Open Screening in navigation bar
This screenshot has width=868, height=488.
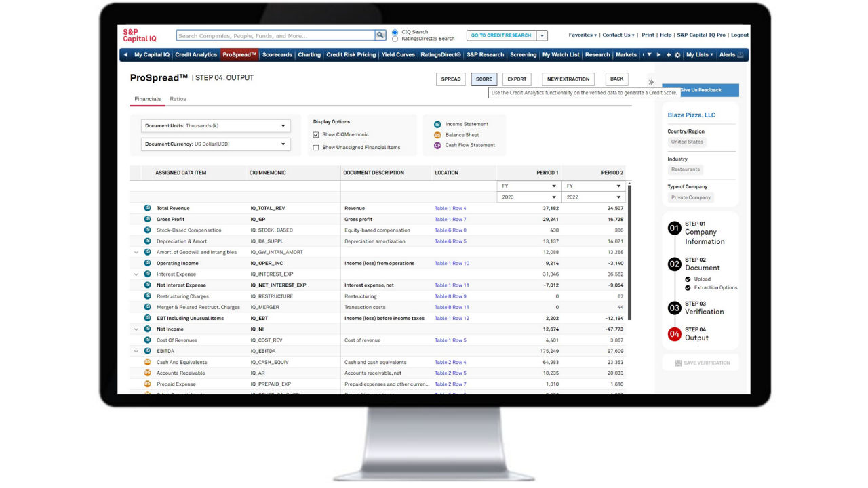pos(523,55)
